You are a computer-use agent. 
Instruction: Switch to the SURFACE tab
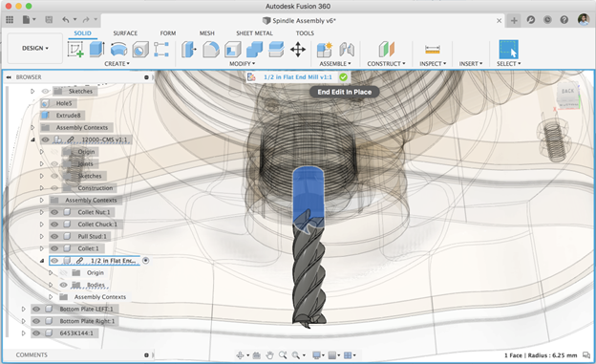(x=125, y=33)
